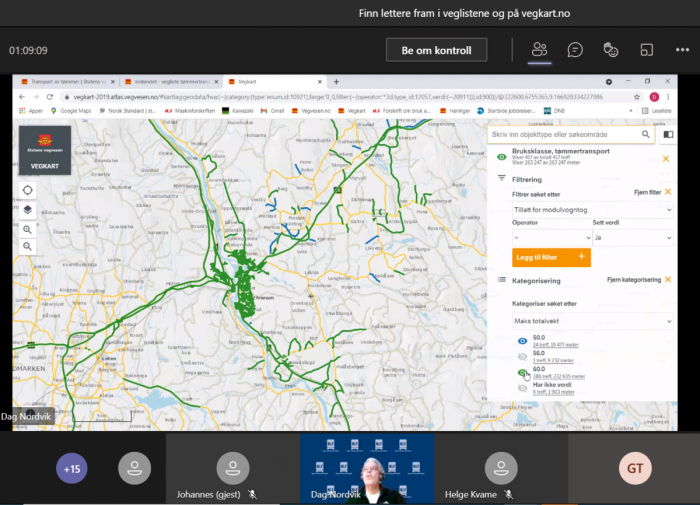The width and height of the screenshot is (700, 505).
Task: Open the Tillatt for modulvogntog dropdown
Action: click(x=592, y=210)
